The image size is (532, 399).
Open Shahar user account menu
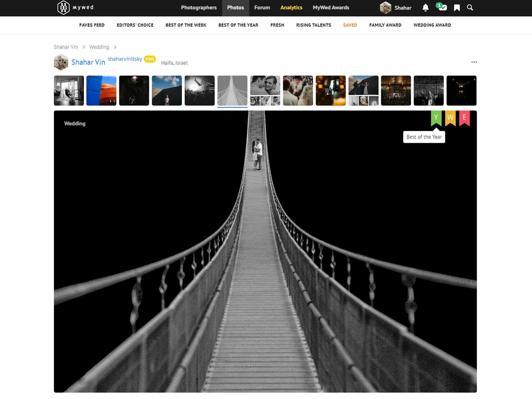[396, 8]
